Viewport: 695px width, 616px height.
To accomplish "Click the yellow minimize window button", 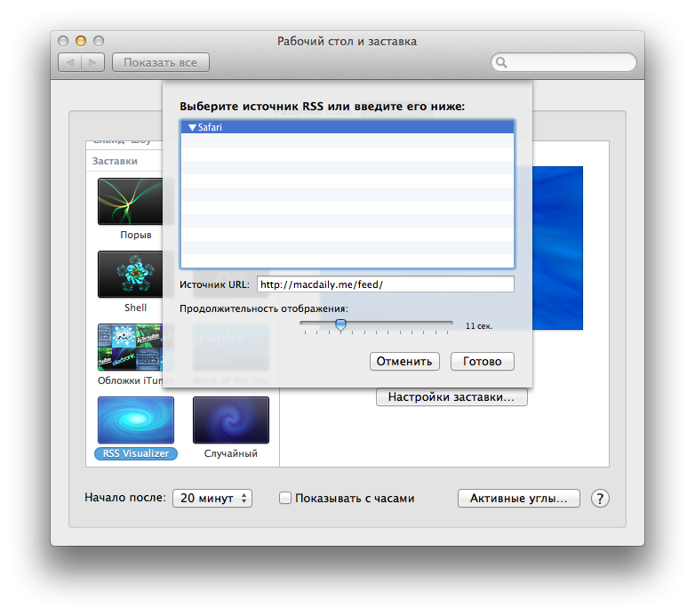I will [x=81, y=41].
